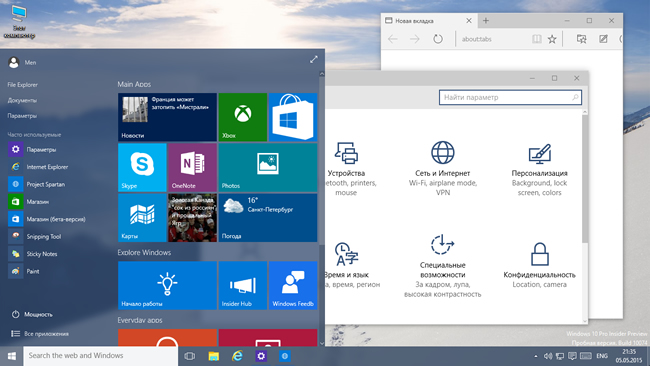Open Магазин from Start list
This screenshot has width=650, height=366.
pos(29,201)
